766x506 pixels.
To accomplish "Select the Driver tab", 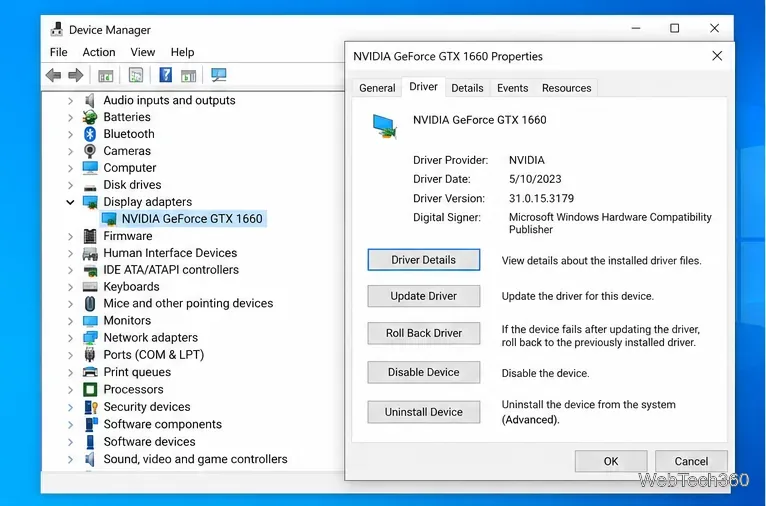I will point(423,87).
